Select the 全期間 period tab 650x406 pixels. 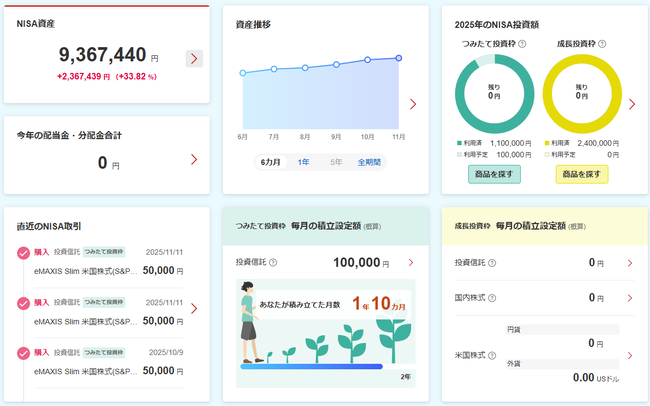pyautogui.click(x=369, y=162)
